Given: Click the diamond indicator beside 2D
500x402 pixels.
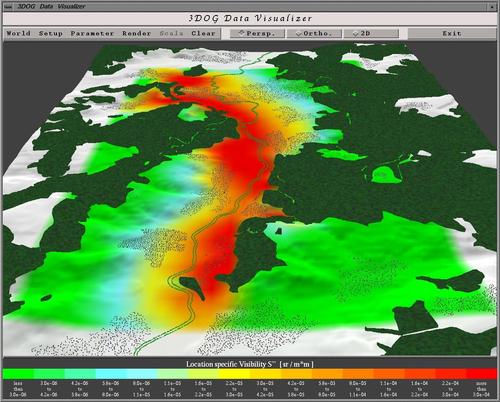Looking at the screenshot, I should 356,33.
